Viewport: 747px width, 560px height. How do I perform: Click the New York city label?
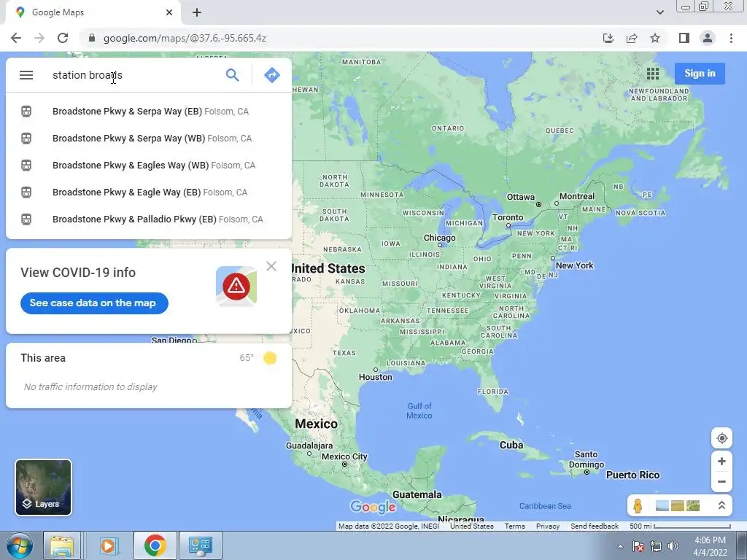click(x=575, y=265)
